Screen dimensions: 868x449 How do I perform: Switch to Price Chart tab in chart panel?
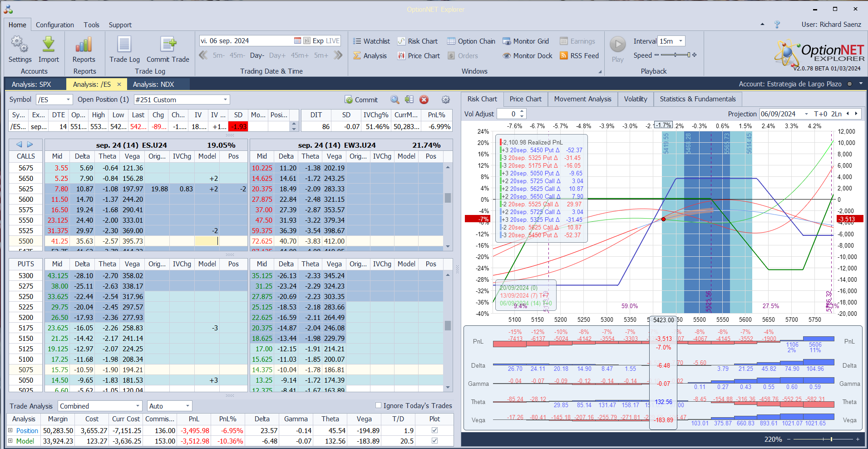525,99
